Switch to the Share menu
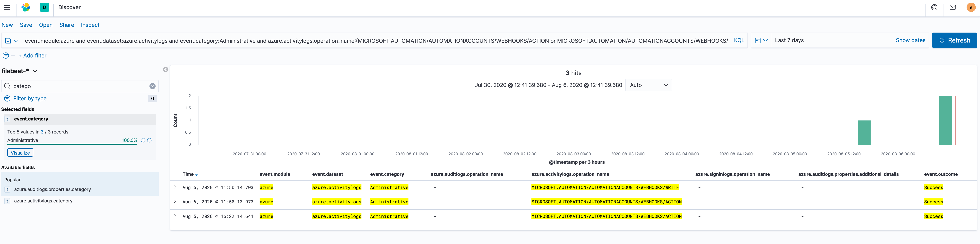This screenshot has height=244, width=980. tap(67, 25)
